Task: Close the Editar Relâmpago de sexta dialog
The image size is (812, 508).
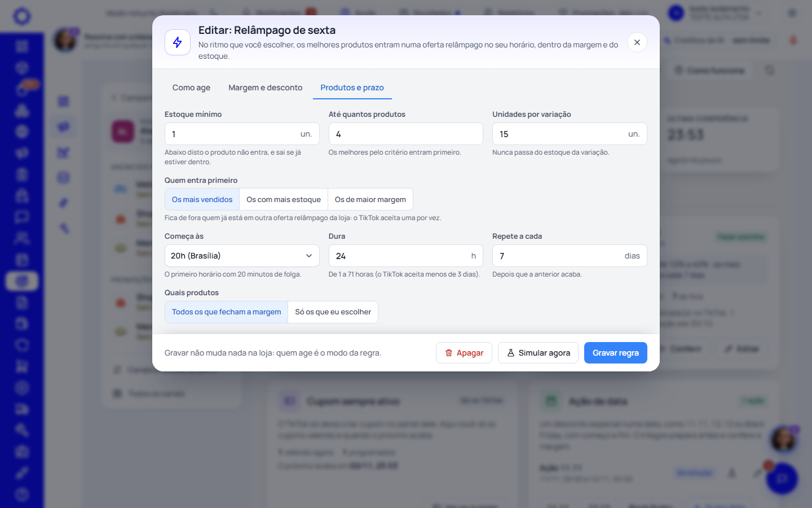Action: click(637, 42)
